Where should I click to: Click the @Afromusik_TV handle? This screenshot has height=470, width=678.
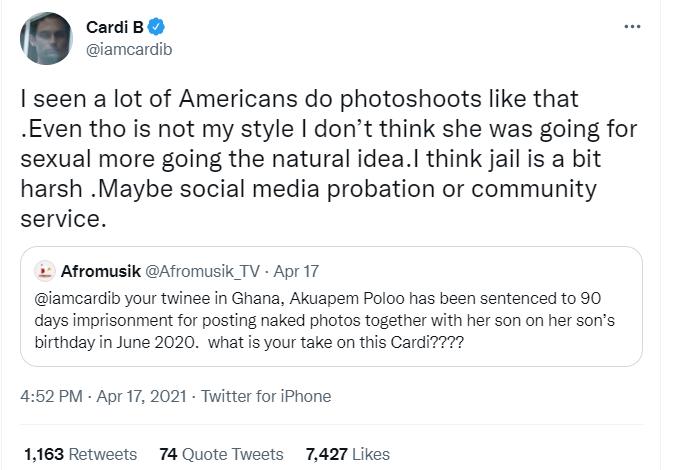click(x=203, y=270)
